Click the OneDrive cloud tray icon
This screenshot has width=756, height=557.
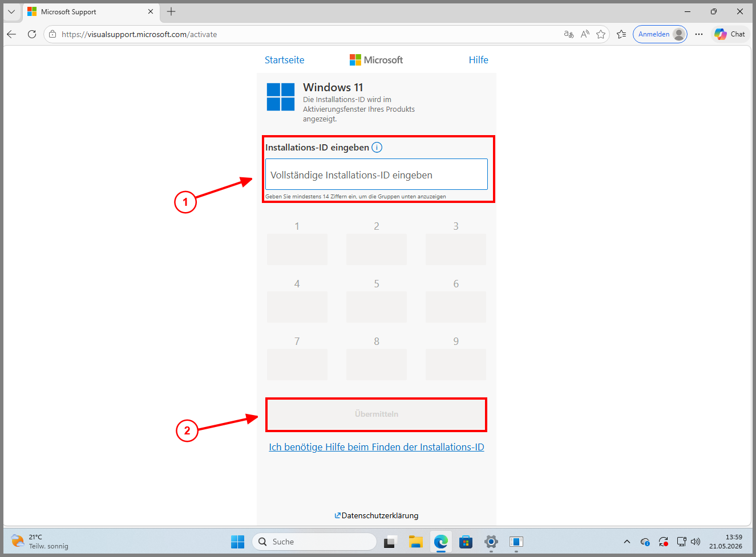pos(645,542)
